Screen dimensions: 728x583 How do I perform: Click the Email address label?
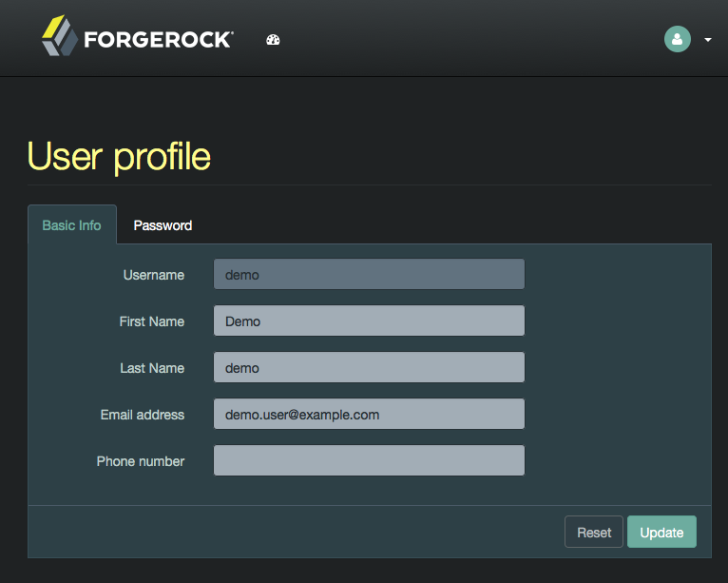[143, 415]
